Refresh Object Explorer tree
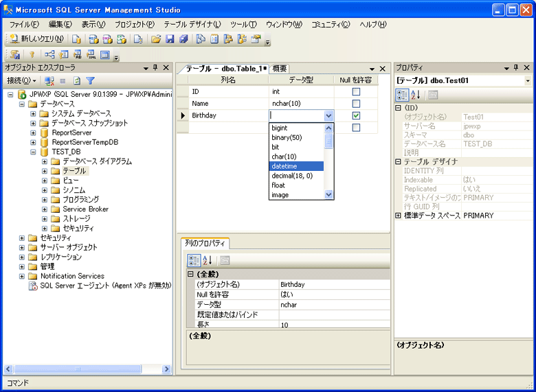536x392 pixels. (77, 81)
